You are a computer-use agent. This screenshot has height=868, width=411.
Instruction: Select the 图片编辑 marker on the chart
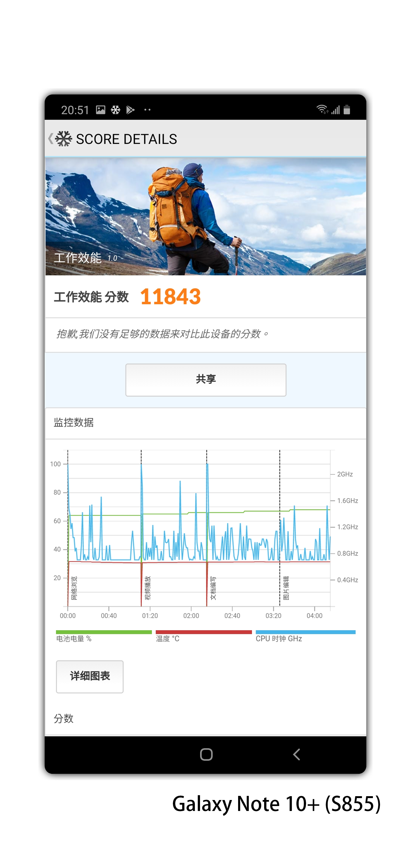(286, 588)
